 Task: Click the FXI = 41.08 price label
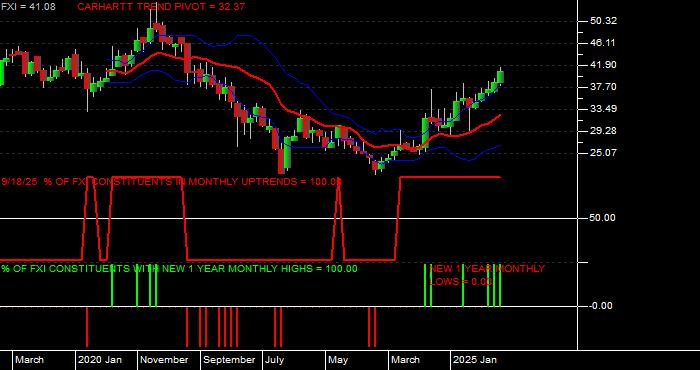coord(28,7)
